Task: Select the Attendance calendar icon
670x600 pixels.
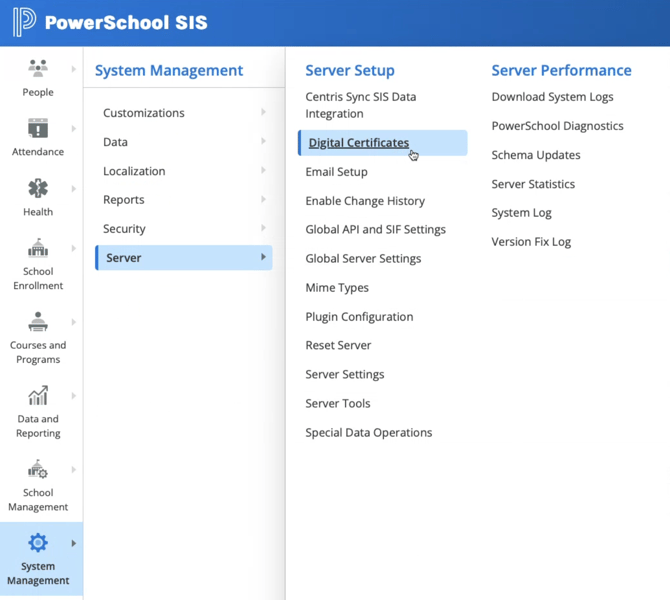Action: tap(38, 128)
